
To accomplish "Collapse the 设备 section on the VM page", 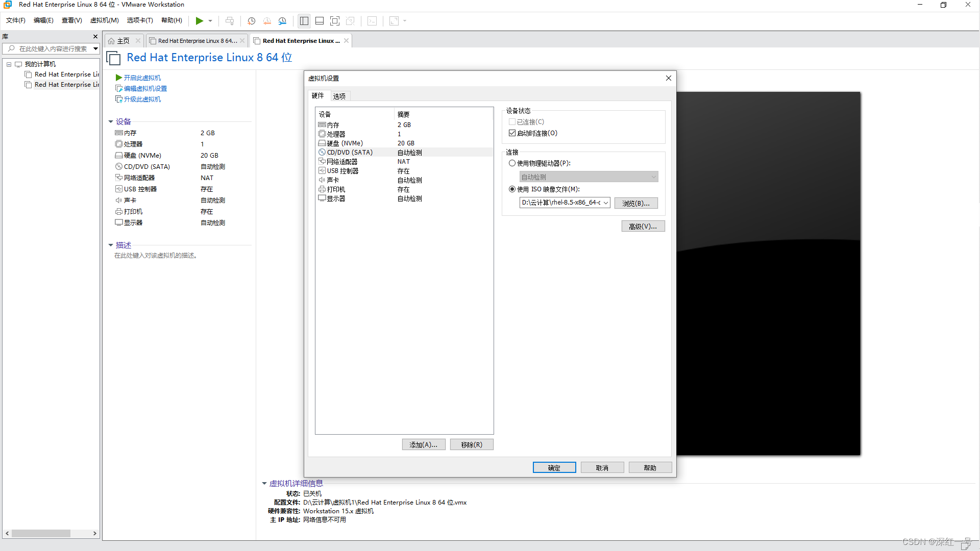I will 111,122.
